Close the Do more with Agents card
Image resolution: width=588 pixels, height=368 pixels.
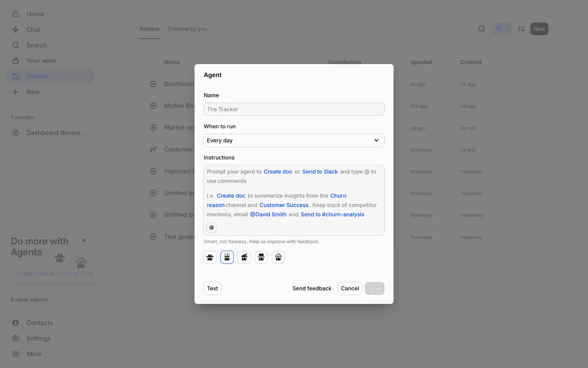click(x=84, y=240)
